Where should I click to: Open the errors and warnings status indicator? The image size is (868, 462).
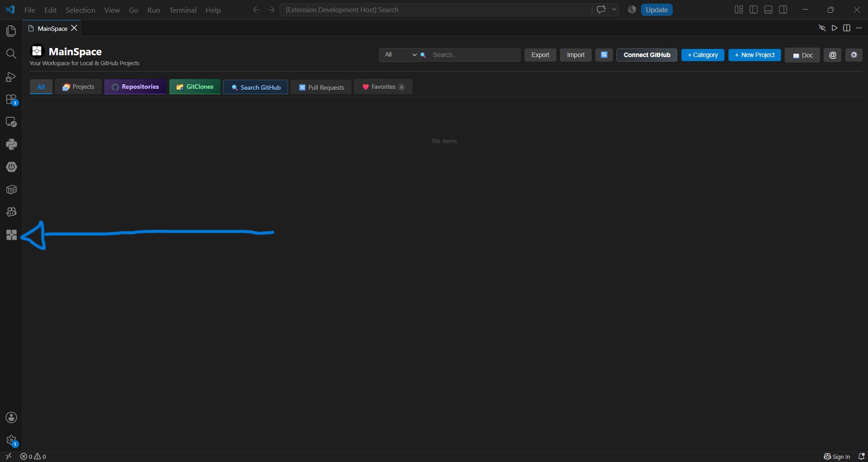(x=33, y=457)
